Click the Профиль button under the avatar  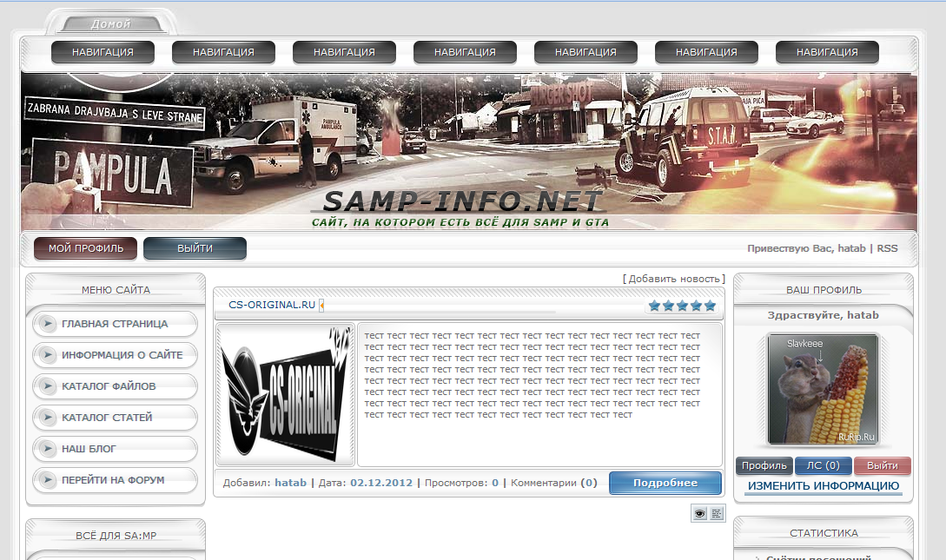tap(764, 465)
